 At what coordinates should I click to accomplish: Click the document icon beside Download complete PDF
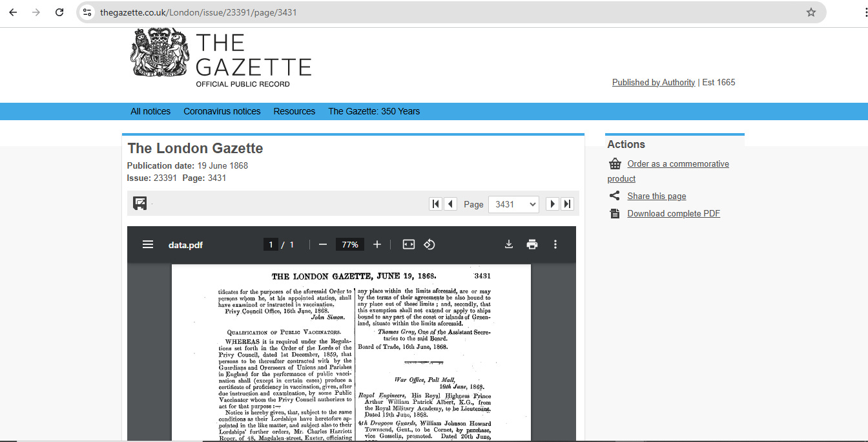614,213
